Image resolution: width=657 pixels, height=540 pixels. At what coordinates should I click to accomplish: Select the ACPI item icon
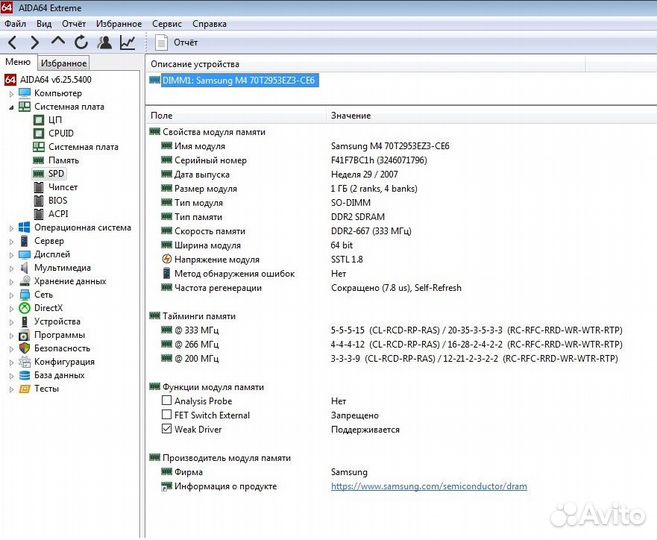pos(39,214)
